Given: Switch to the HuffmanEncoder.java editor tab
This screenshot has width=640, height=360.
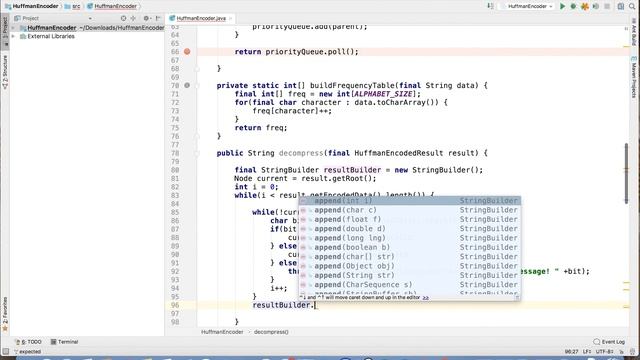Looking at the screenshot, I should click(x=201, y=18).
